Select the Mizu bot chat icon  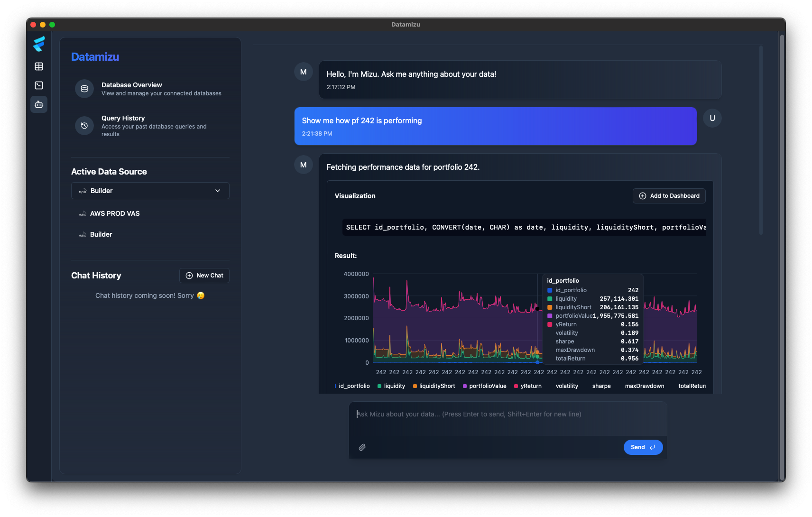click(x=39, y=104)
